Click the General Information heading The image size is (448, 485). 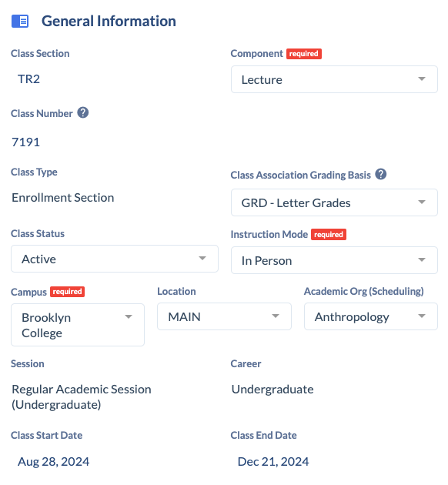[x=109, y=22]
